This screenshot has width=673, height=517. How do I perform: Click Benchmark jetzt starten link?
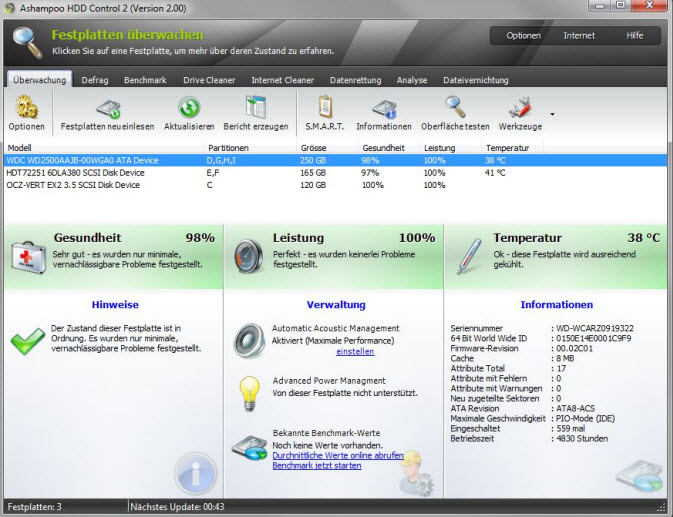pyautogui.click(x=317, y=466)
